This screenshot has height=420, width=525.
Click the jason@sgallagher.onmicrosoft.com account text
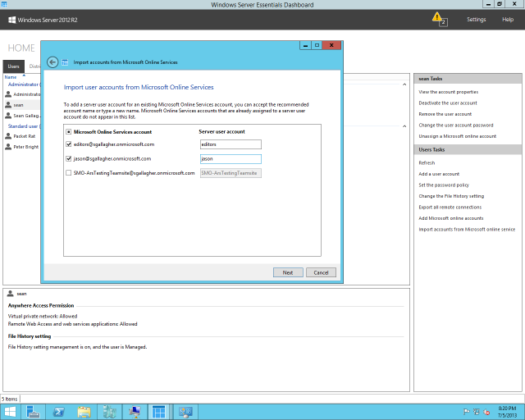112,159
